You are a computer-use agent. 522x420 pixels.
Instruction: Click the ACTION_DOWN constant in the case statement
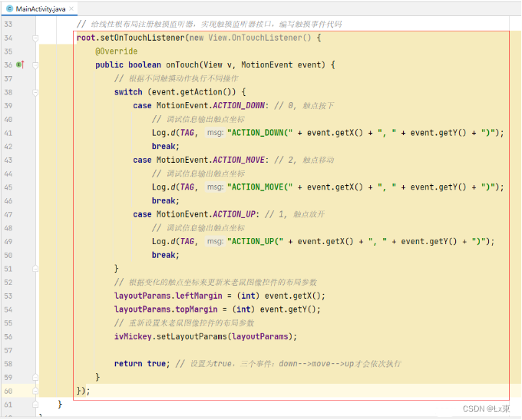tap(239, 106)
